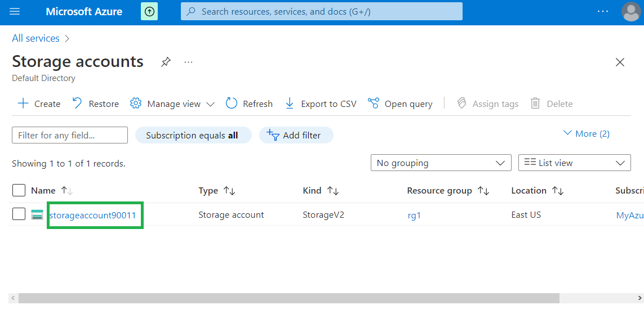
Task: Expand the Manage view dropdown chevron
Action: [210, 104]
